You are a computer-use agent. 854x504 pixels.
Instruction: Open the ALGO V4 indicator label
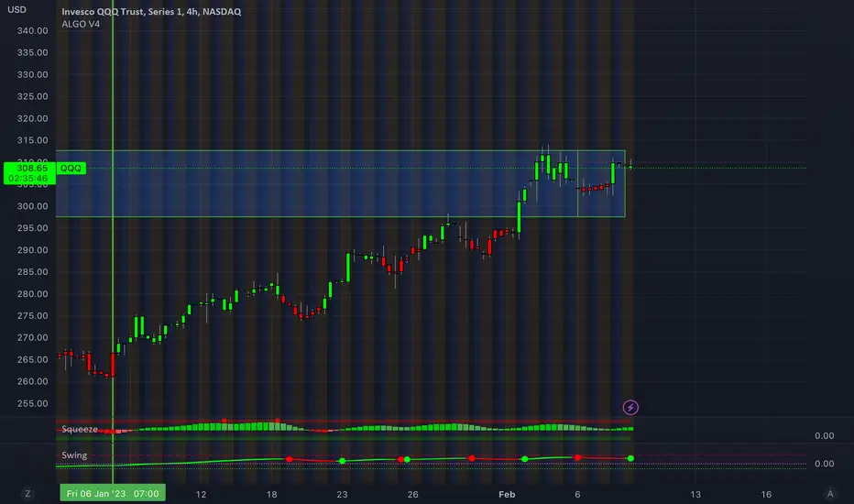click(81, 24)
